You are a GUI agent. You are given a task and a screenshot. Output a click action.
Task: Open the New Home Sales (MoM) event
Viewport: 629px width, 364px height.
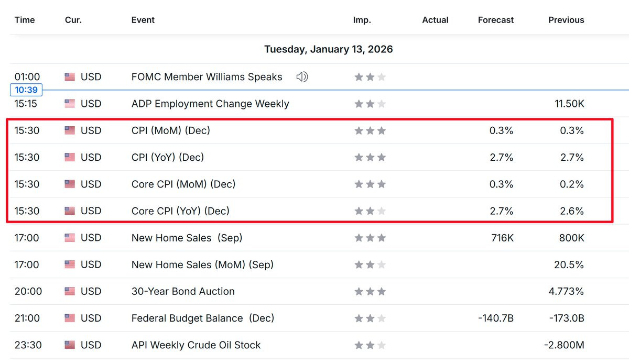tap(202, 264)
